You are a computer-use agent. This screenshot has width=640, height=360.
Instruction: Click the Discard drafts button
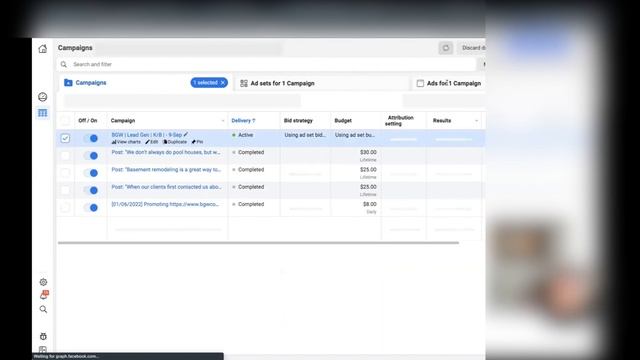471,48
